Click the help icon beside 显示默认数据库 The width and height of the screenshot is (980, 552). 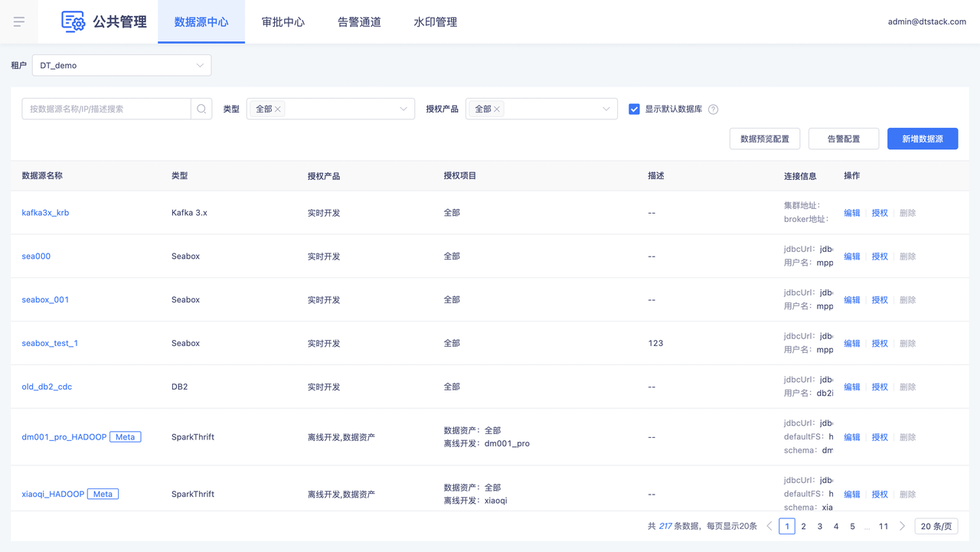[x=713, y=109]
